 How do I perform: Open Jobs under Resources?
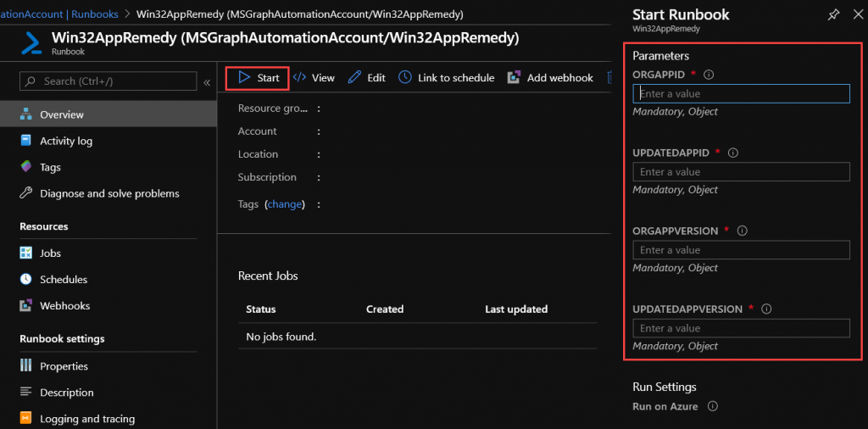(50, 253)
